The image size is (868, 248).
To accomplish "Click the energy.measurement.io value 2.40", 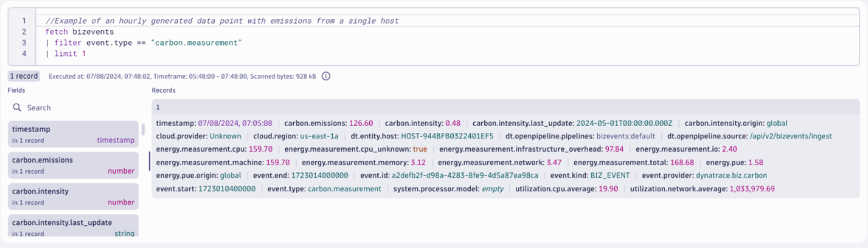I will [x=730, y=149].
